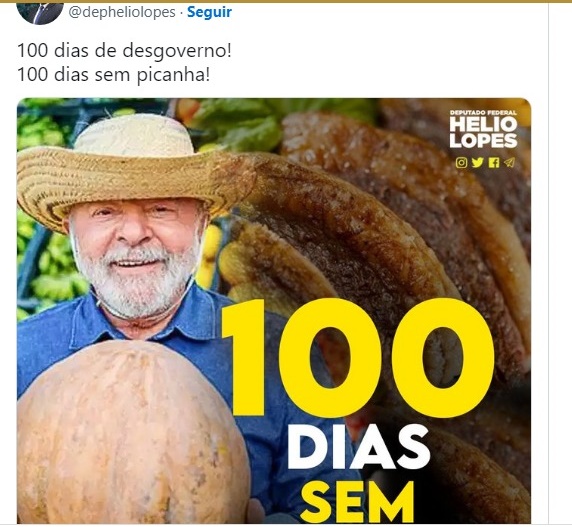Click the profile avatar picture
The image size is (572, 527).
[x=40, y=13]
